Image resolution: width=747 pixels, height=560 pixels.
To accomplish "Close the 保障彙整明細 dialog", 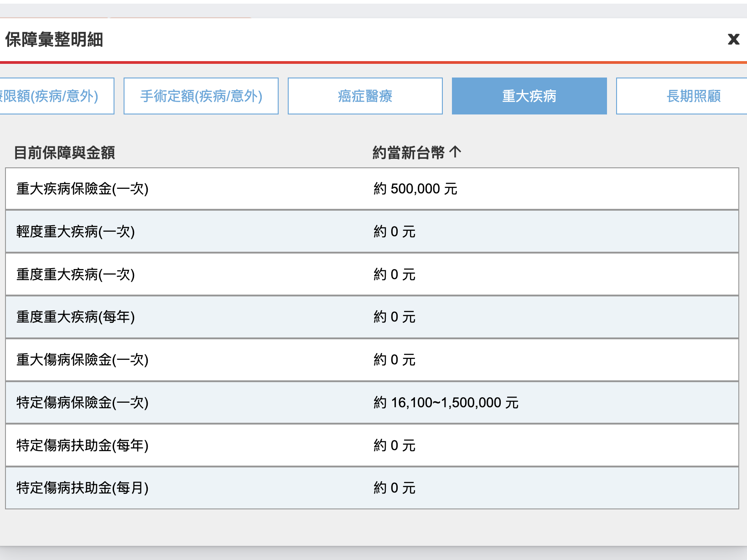I will (733, 39).
